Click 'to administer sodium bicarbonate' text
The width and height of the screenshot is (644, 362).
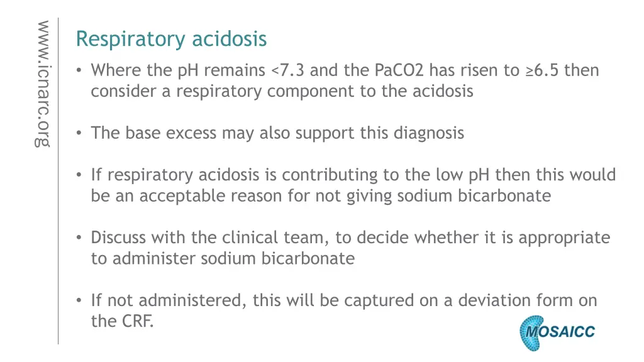pos(223,258)
